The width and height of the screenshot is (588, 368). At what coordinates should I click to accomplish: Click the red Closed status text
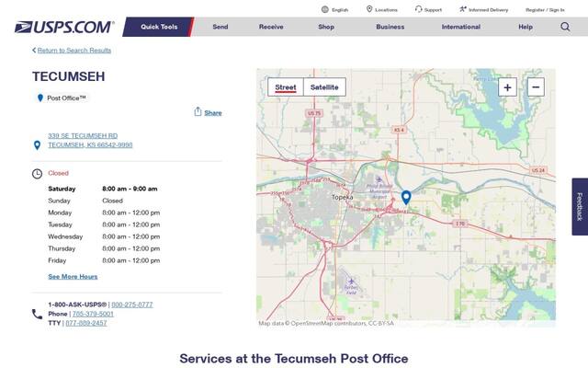(58, 173)
